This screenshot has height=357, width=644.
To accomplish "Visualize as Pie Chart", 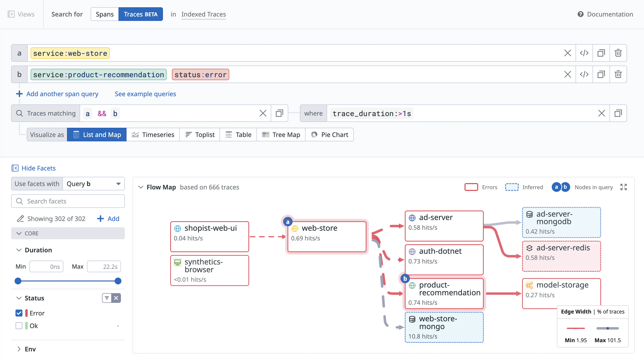I will 329,135.
